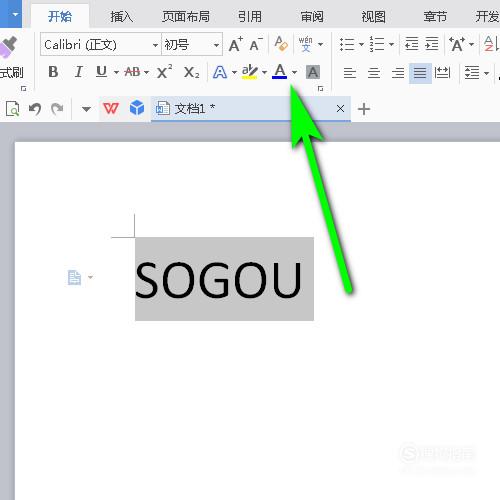Increase paragraph indent
The height and width of the screenshot is (500, 500).
pyautogui.click(x=432, y=44)
